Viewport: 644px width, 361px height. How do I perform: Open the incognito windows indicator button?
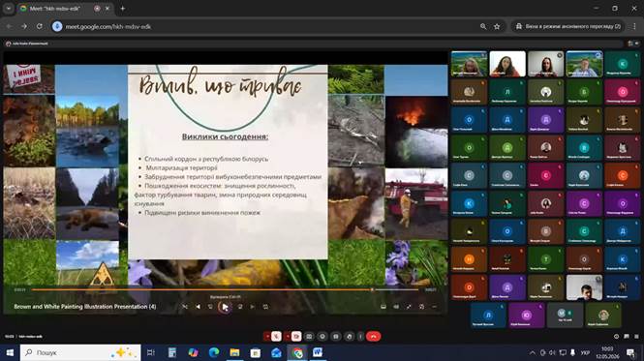[567, 26]
